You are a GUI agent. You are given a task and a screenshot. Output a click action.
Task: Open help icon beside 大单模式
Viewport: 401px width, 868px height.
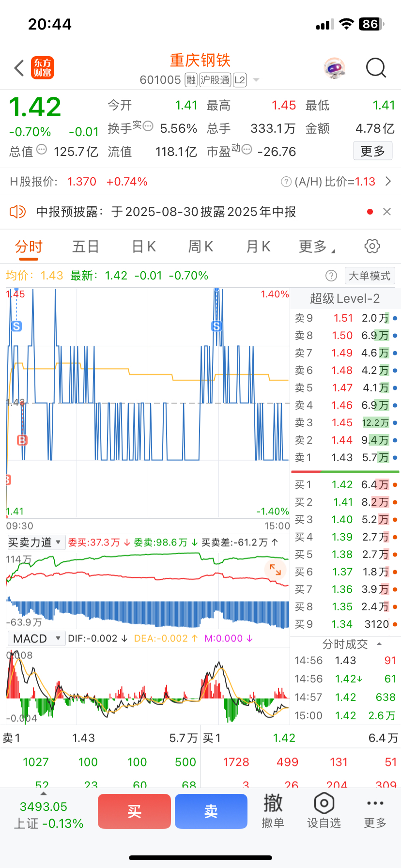(331, 276)
